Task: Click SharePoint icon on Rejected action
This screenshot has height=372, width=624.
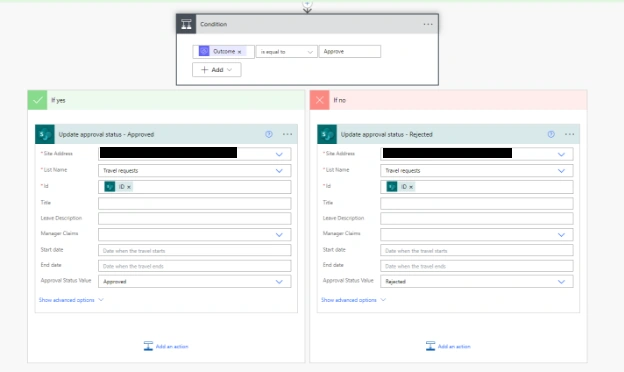Action: coord(327,134)
